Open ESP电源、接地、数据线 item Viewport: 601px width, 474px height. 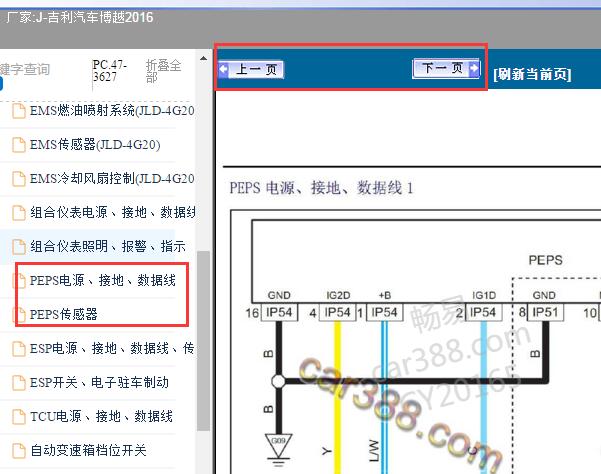(x=112, y=348)
